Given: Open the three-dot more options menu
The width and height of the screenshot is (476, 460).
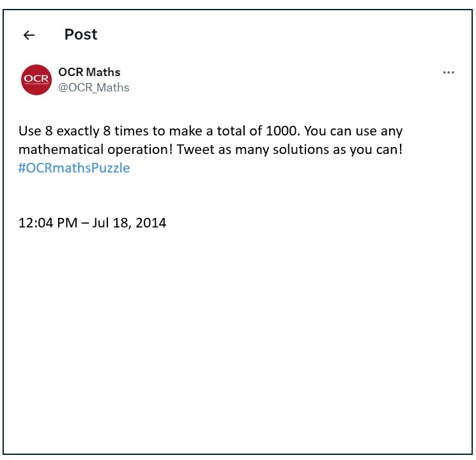Looking at the screenshot, I should [x=449, y=73].
